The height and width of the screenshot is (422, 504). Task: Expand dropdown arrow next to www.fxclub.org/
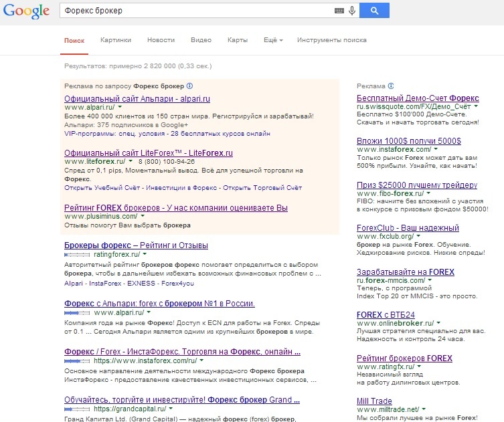click(418, 235)
